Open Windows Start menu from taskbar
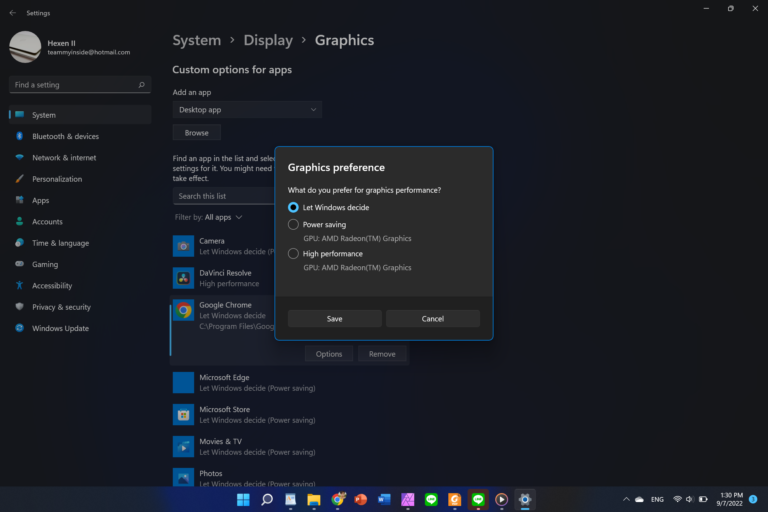Viewport: 768px width, 512px height. coord(243,499)
